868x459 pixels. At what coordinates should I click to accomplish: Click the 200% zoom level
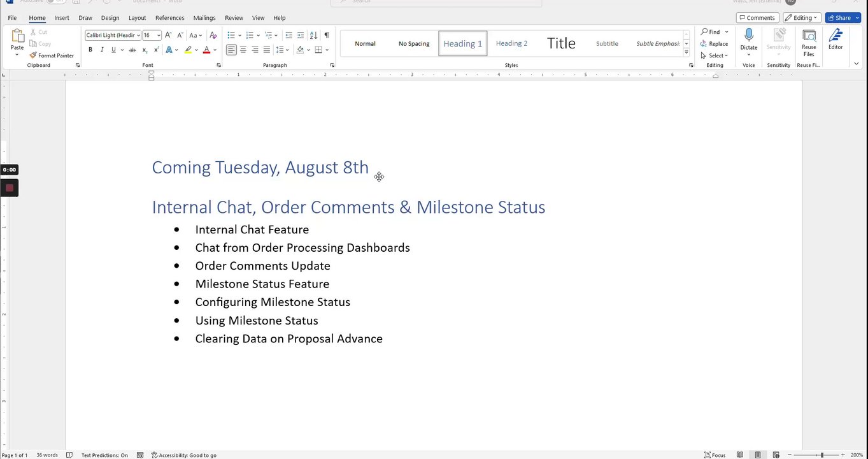click(857, 455)
